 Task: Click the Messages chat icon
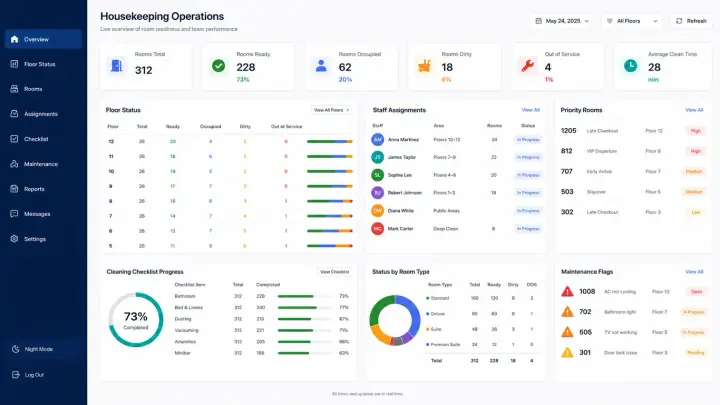(14, 214)
